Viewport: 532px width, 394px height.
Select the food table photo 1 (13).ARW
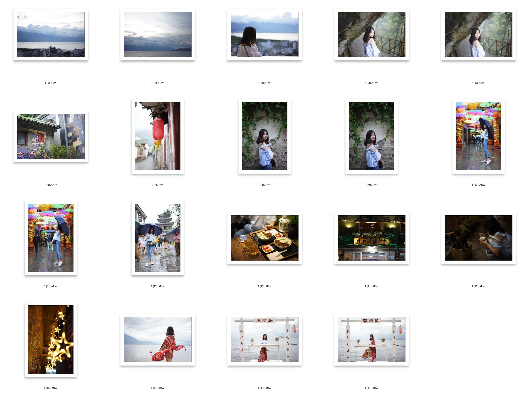[x=264, y=238]
